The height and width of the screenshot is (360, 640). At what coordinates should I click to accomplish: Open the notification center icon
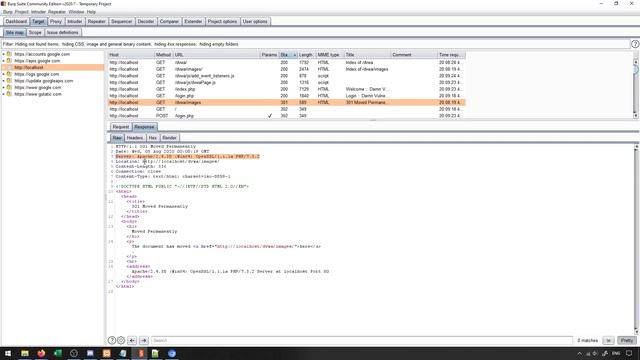click(x=629, y=353)
